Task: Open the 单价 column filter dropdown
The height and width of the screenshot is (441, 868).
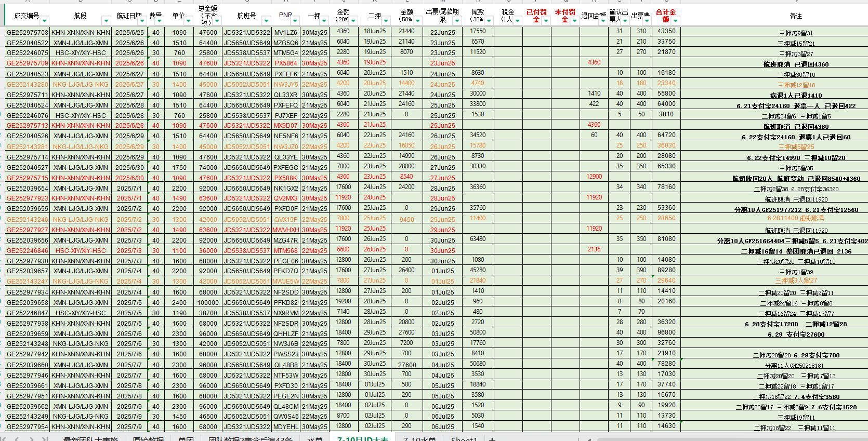Action: click(189, 21)
